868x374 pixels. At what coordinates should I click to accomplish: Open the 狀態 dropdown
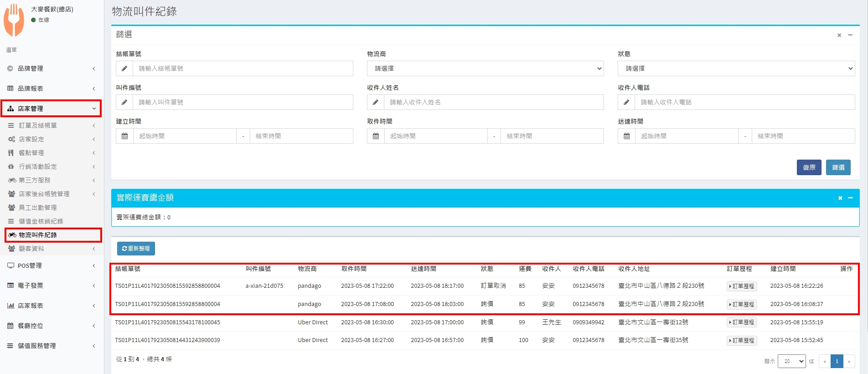pos(736,68)
